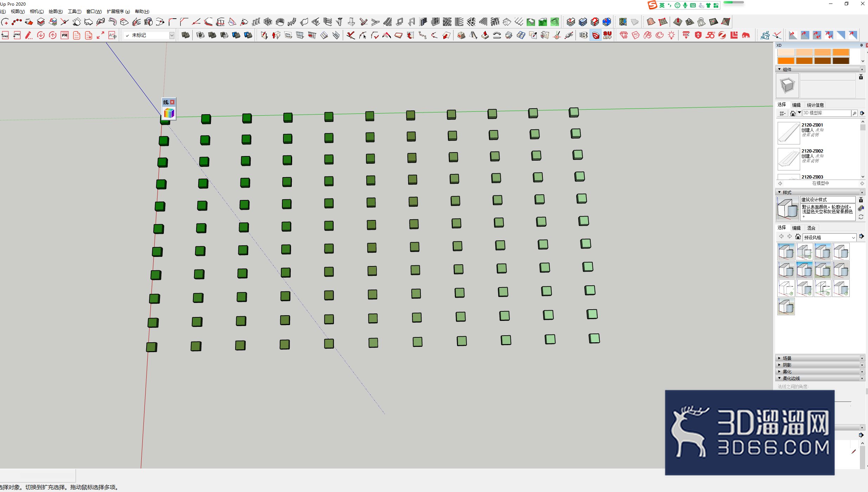Click the red download circle arrow icon
Image resolution: width=868 pixels, height=492 pixels.
pyautogui.click(x=41, y=35)
